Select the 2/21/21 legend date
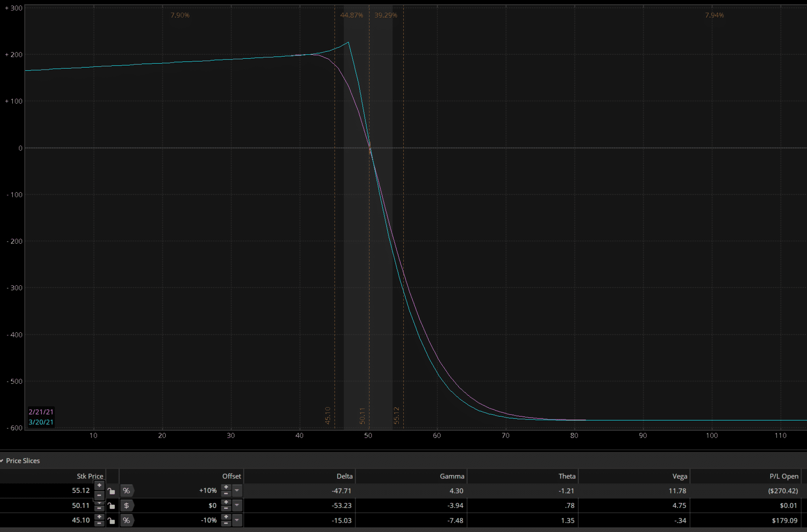The height and width of the screenshot is (532, 807). pyautogui.click(x=41, y=412)
